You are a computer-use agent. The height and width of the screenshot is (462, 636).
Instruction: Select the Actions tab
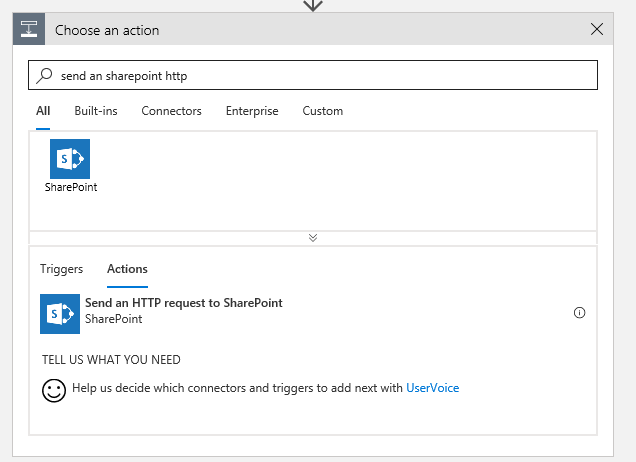click(x=127, y=269)
